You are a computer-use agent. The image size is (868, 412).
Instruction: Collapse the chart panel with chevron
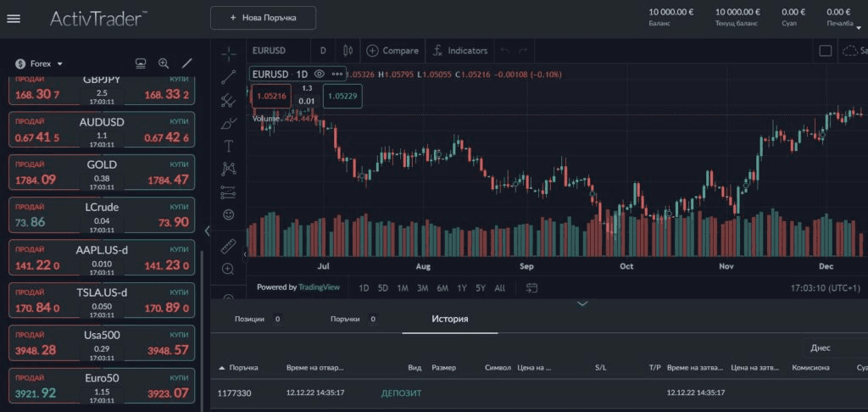[581, 303]
